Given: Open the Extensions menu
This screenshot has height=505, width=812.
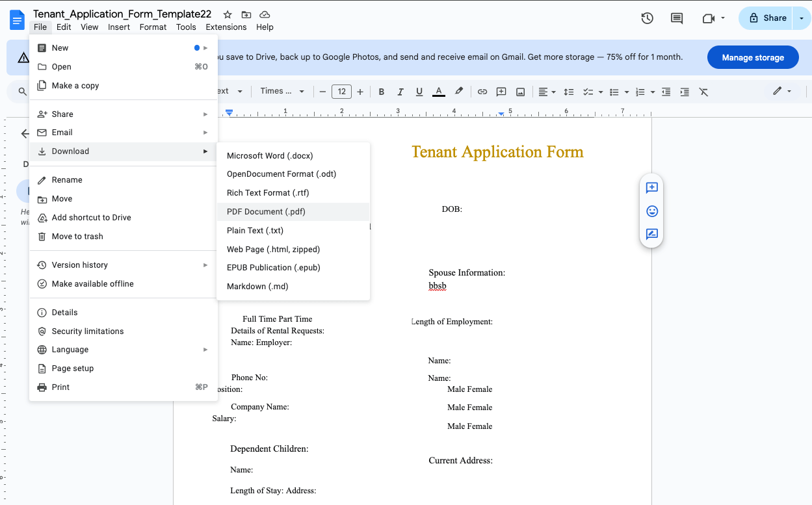Looking at the screenshot, I should [x=226, y=27].
